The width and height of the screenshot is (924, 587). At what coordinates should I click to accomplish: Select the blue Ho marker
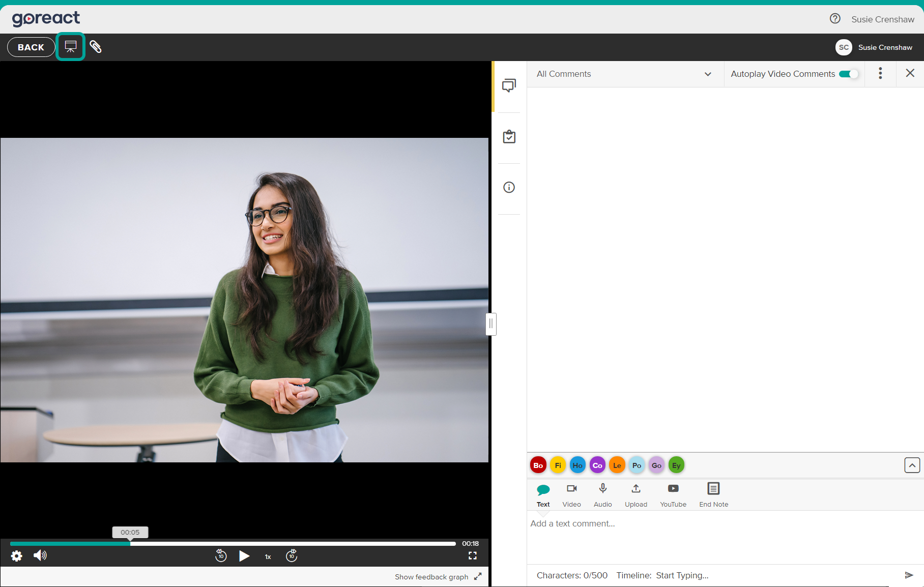(577, 465)
